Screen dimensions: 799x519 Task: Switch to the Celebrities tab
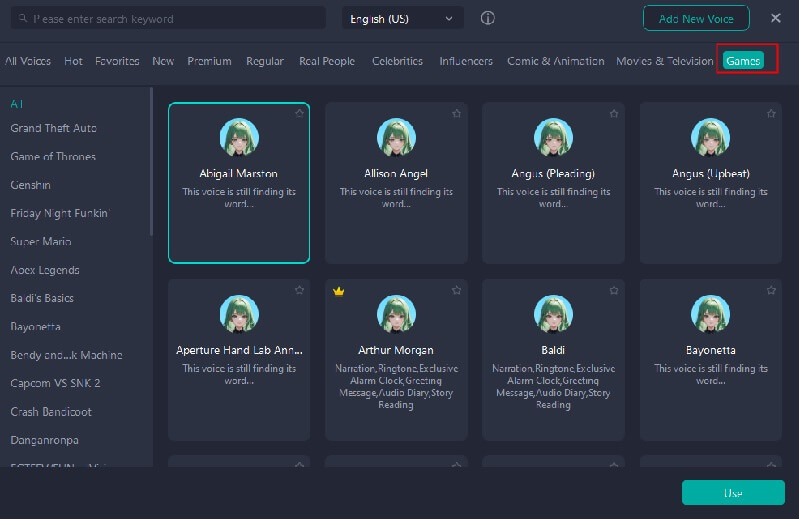click(x=397, y=61)
